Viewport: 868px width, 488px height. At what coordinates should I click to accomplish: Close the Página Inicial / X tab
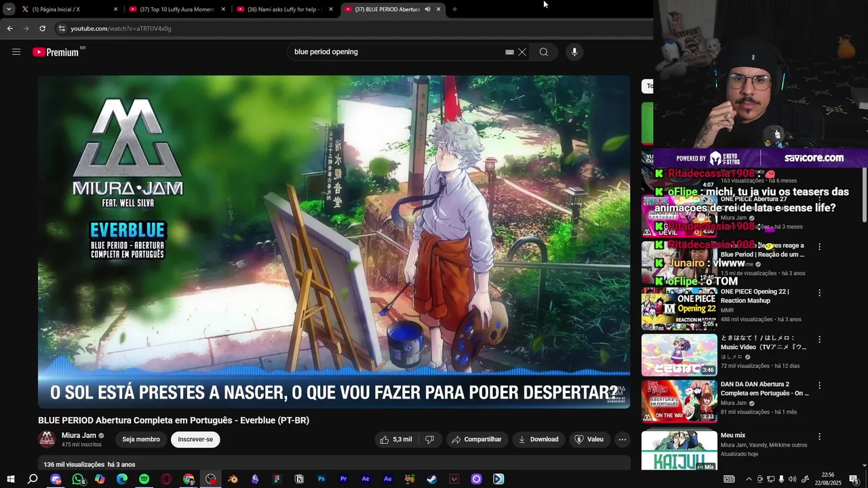[x=115, y=9]
